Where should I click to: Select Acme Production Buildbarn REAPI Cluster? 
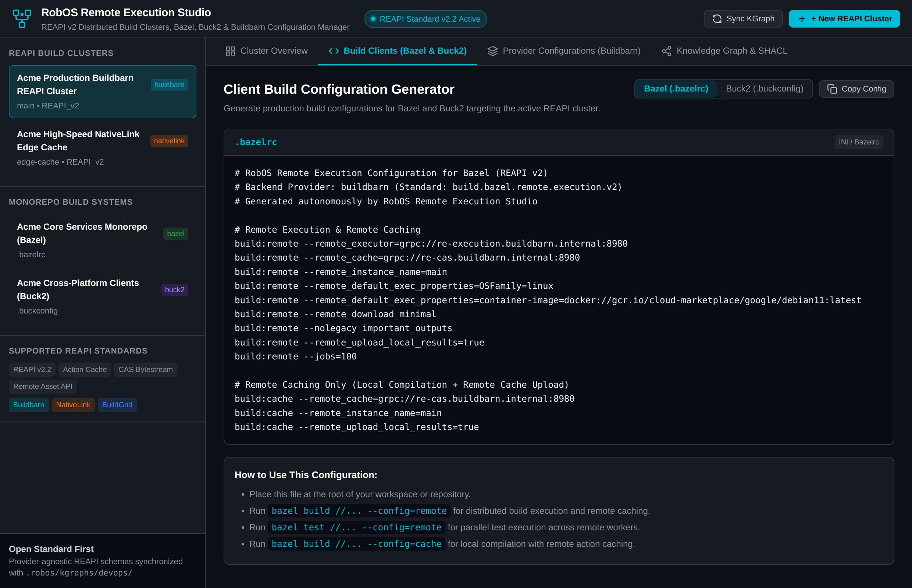[x=102, y=92]
